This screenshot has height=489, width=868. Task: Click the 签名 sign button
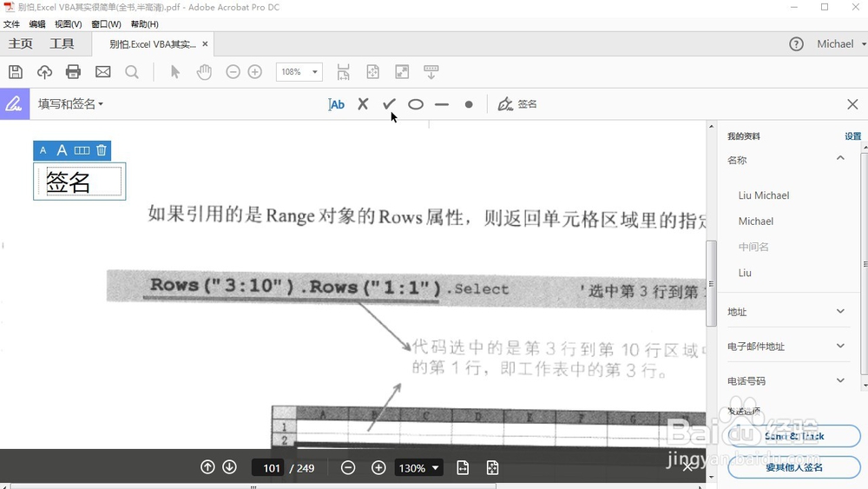(517, 104)
